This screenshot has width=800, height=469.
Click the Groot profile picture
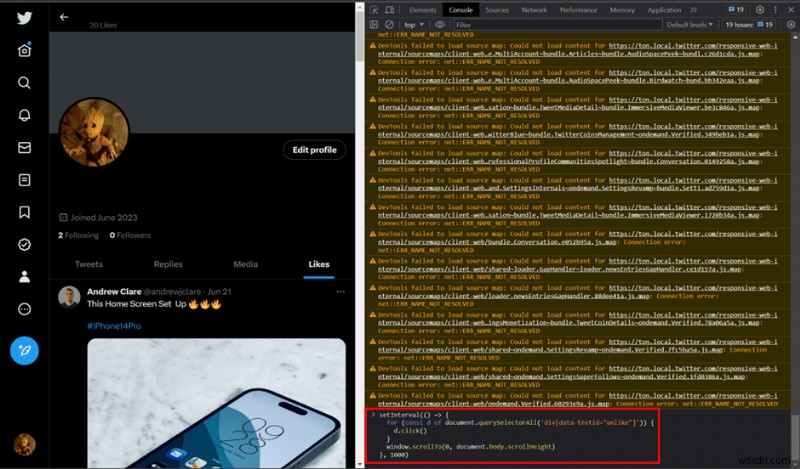tap(94, 132)
